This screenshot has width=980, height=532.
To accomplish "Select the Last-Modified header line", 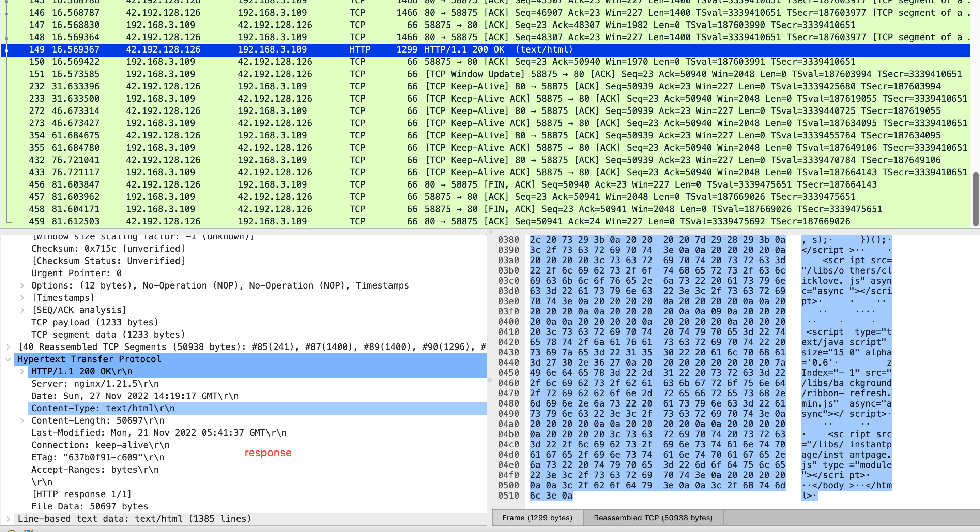I will pos(159,433).
